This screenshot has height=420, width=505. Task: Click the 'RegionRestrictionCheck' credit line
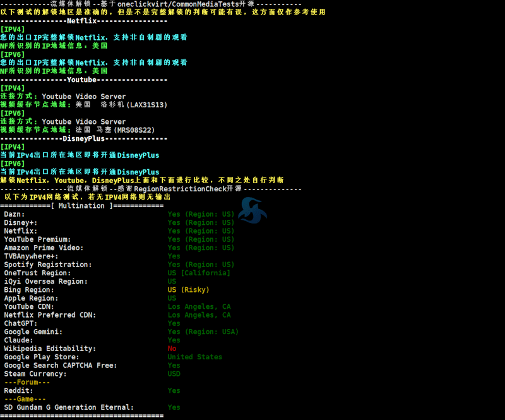pos(151,189)
